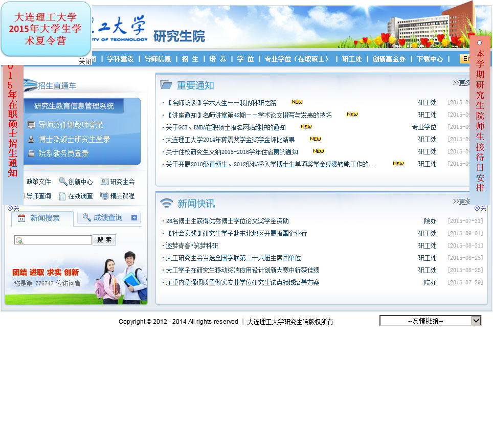Open news 大工研究生会当选全国学联主席团单位
The image size is (493, 448).
233,258
